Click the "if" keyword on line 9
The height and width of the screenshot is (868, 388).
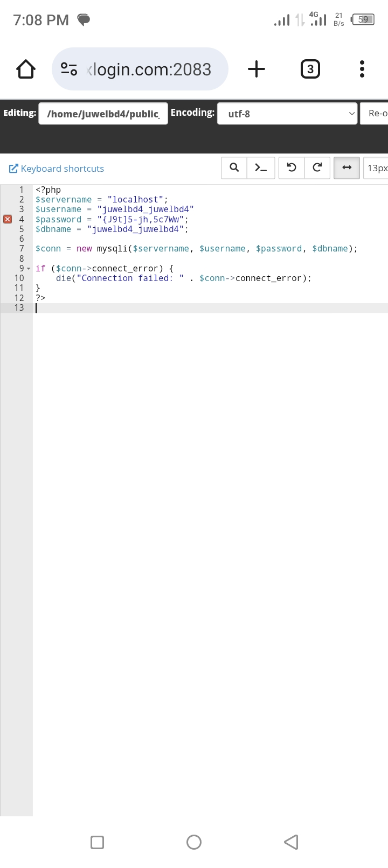40,268
